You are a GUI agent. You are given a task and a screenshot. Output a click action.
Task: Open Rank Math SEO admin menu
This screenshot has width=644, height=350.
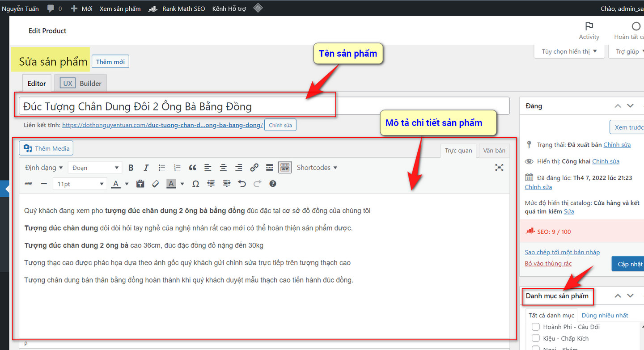pyautogui.click(x=177, y=8)
